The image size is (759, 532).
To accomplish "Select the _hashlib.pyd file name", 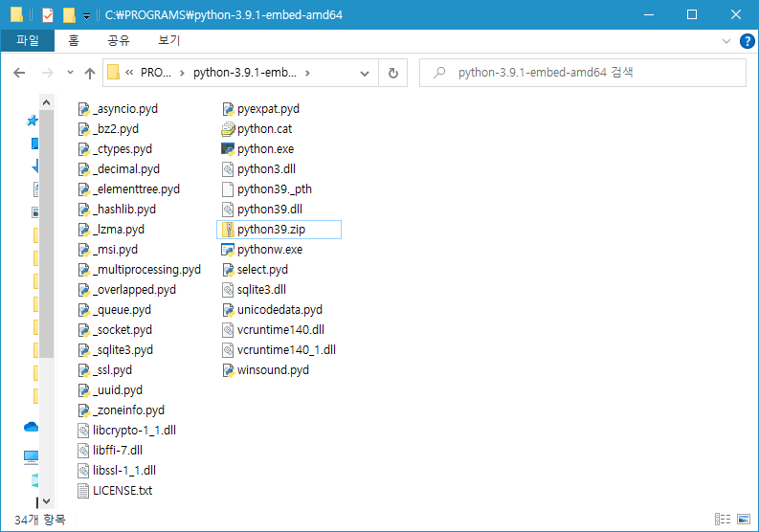I will (x=124, y=210).
